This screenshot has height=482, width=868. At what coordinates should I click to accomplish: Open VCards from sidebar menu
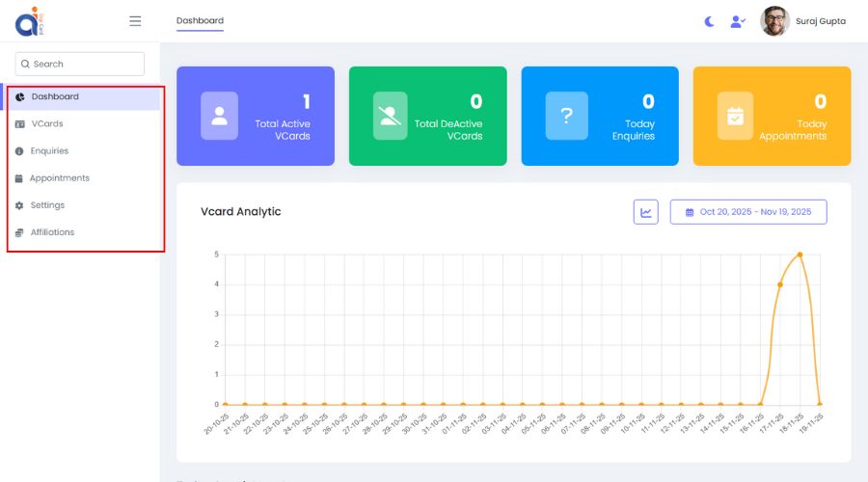(x=46, y=124)
